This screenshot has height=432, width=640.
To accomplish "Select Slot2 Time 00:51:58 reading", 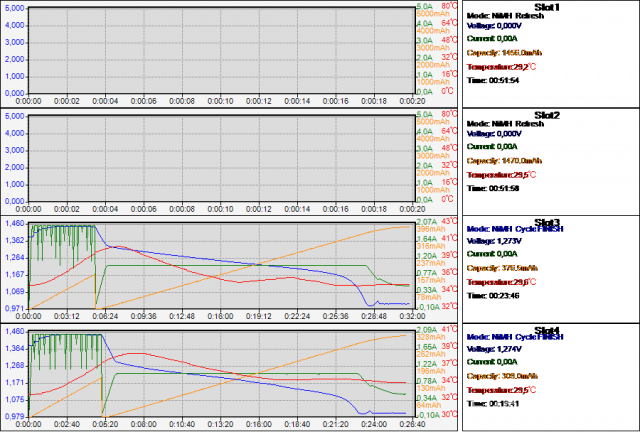I will pos(493,188).
